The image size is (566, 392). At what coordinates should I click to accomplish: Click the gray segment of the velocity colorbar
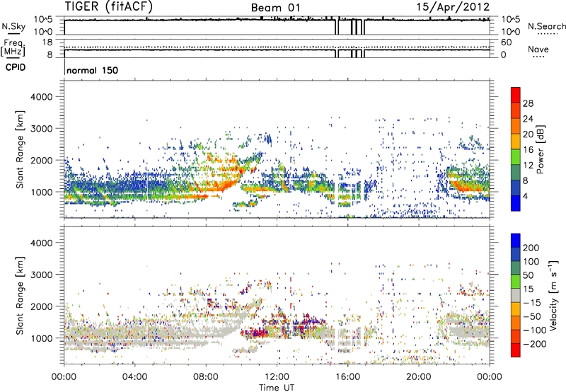click(516, 296)
